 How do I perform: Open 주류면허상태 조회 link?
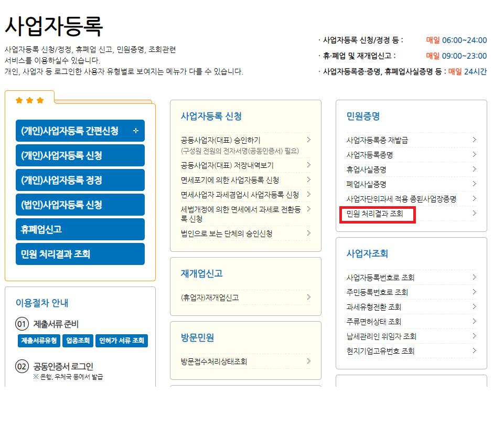click(x=373, y=322)
